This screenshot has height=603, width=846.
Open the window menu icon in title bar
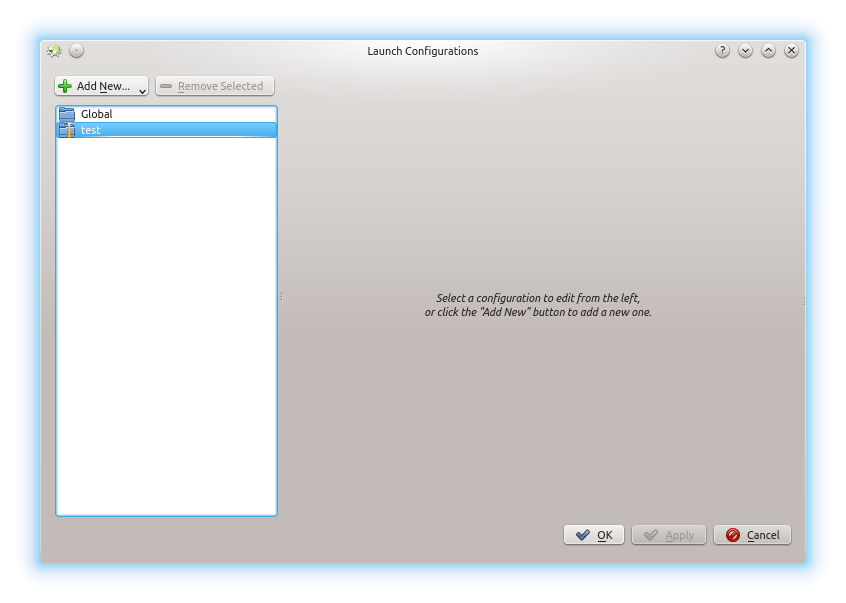(54, 51)
